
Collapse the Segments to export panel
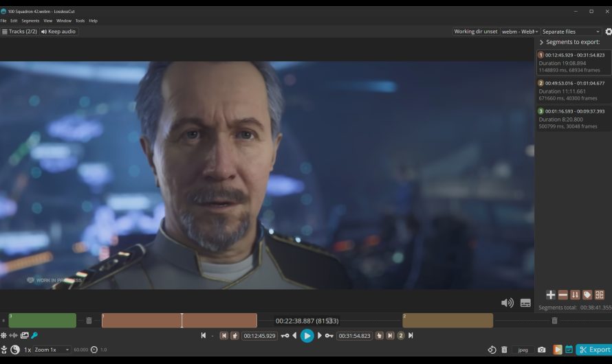click(541, 43)
